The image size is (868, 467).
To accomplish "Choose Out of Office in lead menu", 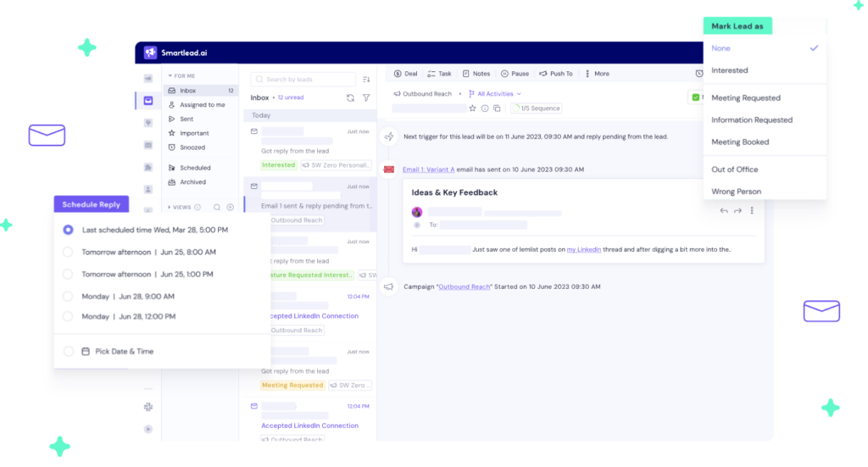I will (734, 170).
